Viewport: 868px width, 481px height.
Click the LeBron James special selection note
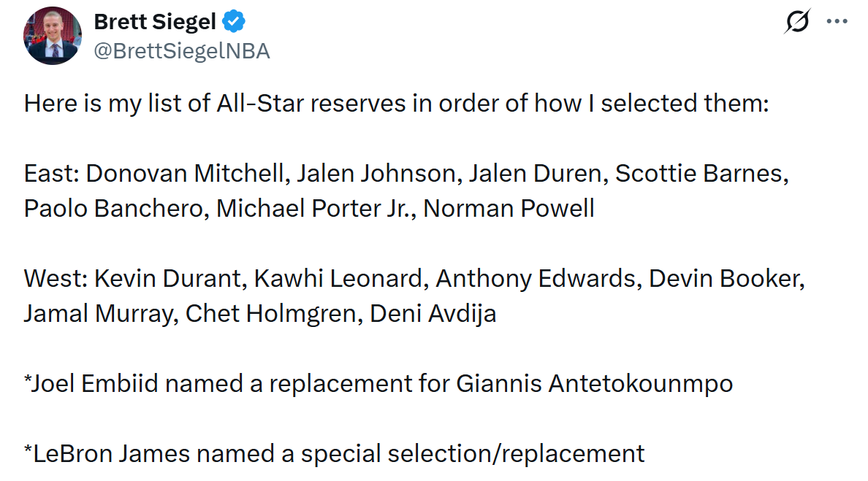click(x=334, y=453)
